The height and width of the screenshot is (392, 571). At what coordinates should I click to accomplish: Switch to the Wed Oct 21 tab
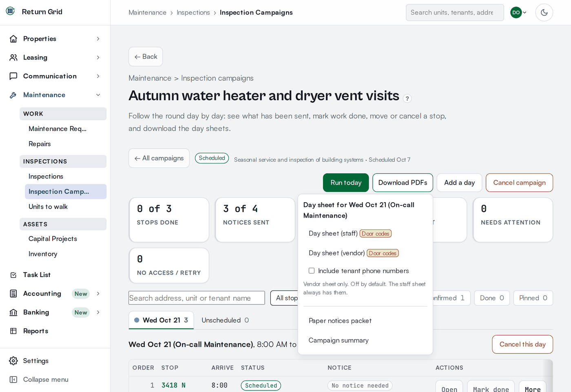[161, 320]
